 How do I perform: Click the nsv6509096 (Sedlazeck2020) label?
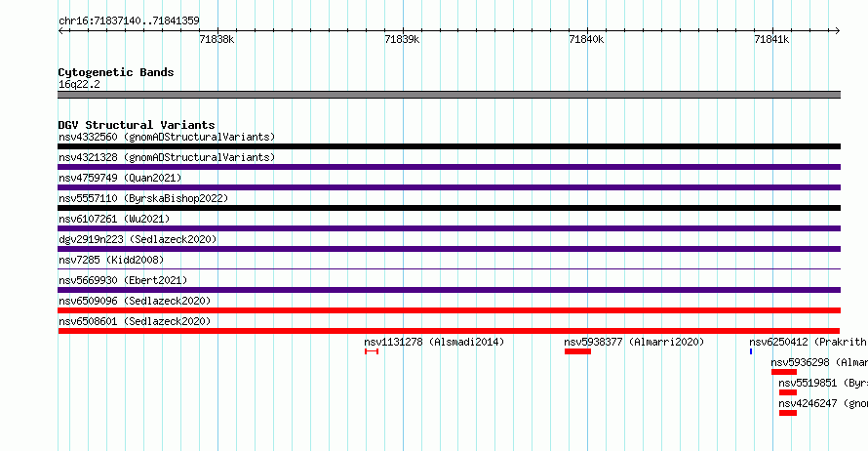[x=135, y=301]
